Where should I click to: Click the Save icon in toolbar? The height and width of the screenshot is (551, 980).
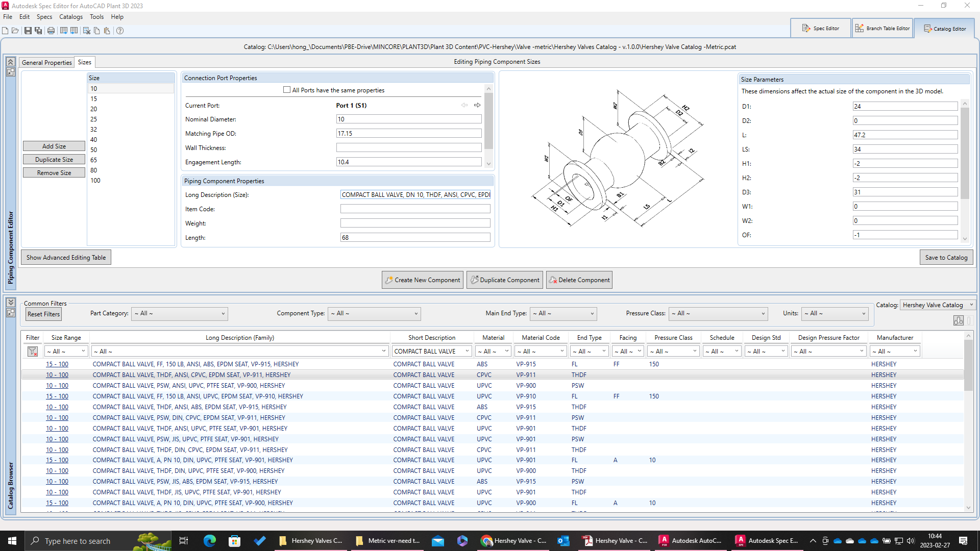tap(28, 31)
